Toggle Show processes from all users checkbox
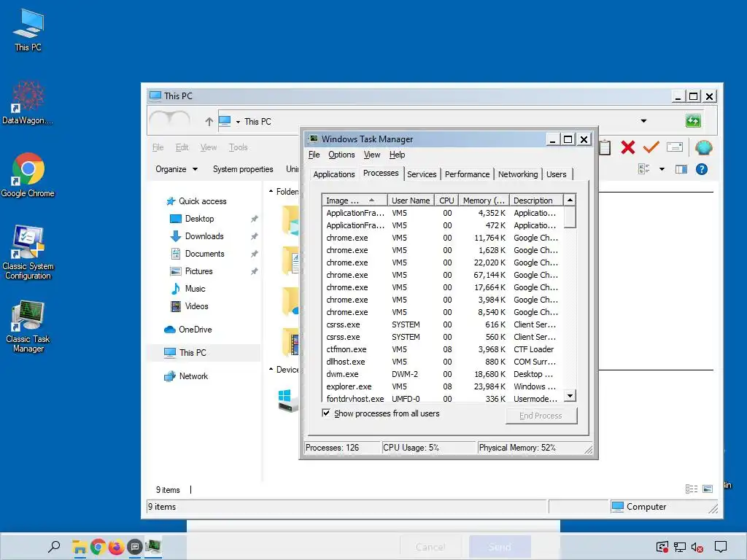The image size is (747, 560). (326, 413)
